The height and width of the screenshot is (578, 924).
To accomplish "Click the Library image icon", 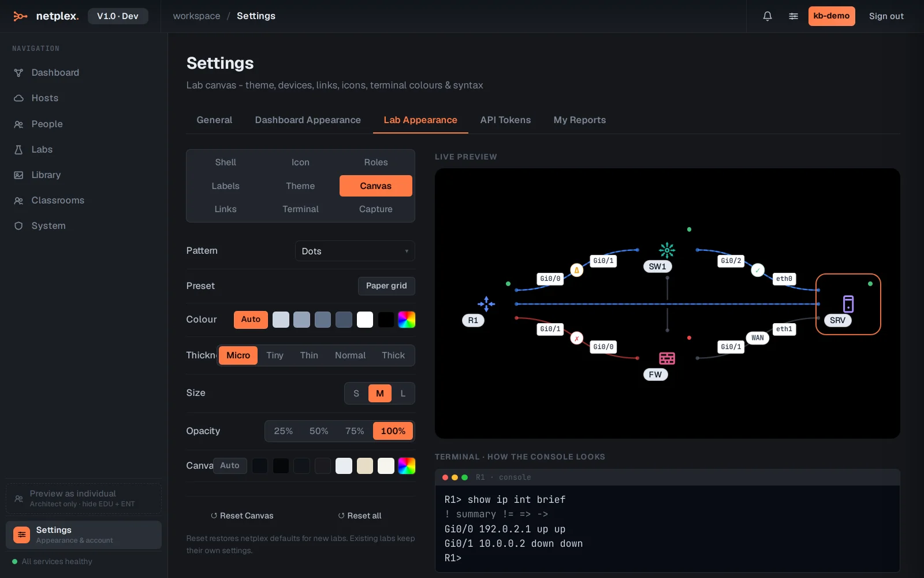I will pos(18,175).
